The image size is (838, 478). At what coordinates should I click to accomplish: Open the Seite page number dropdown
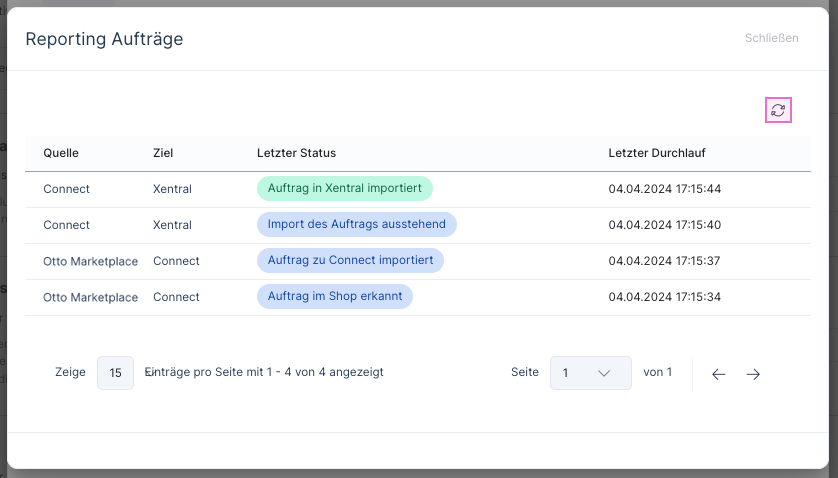pyautogui.click(x=590, y=373)
